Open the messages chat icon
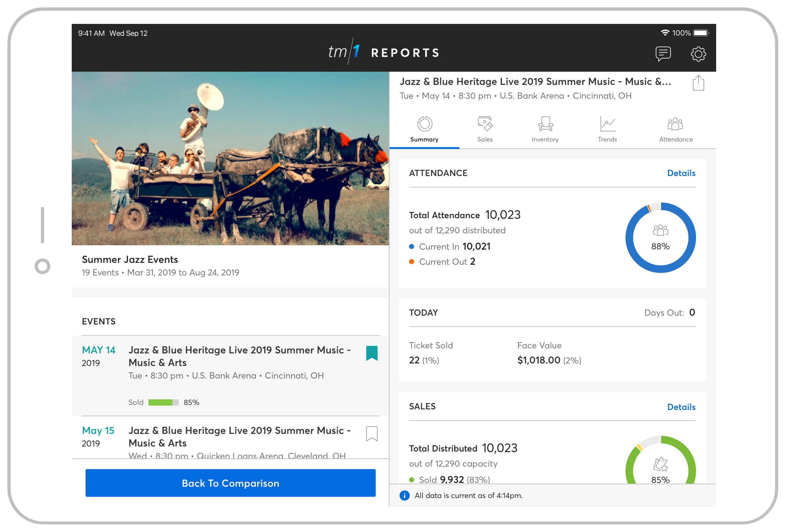 pyautogui.click(x=663, y=53)
